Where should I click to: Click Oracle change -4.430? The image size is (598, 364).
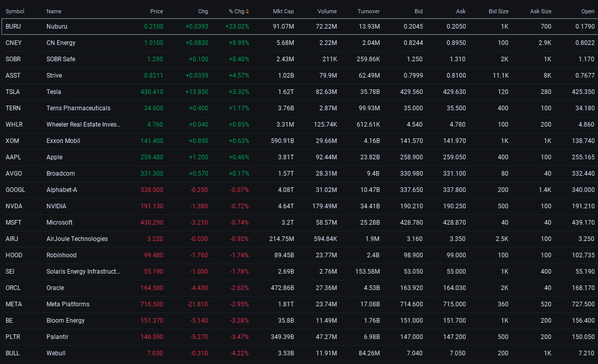tap(199, 288)
